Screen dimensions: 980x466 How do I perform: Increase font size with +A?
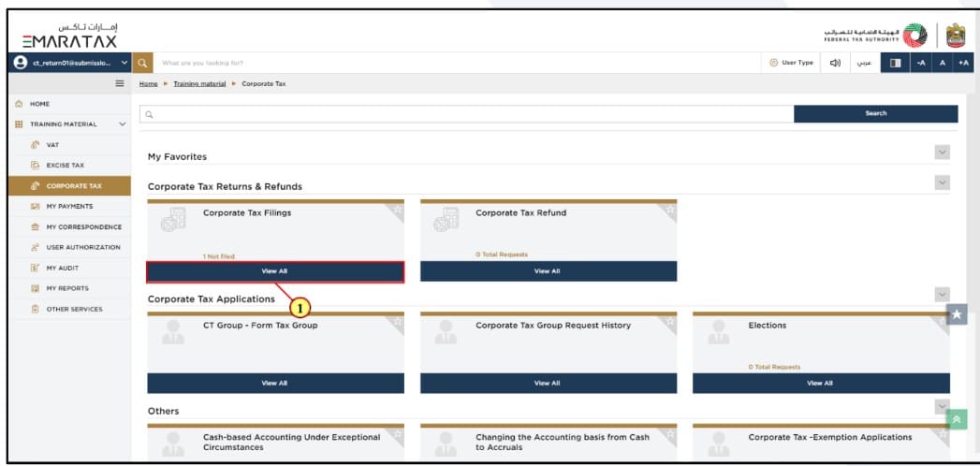click(x=963, y=63)
